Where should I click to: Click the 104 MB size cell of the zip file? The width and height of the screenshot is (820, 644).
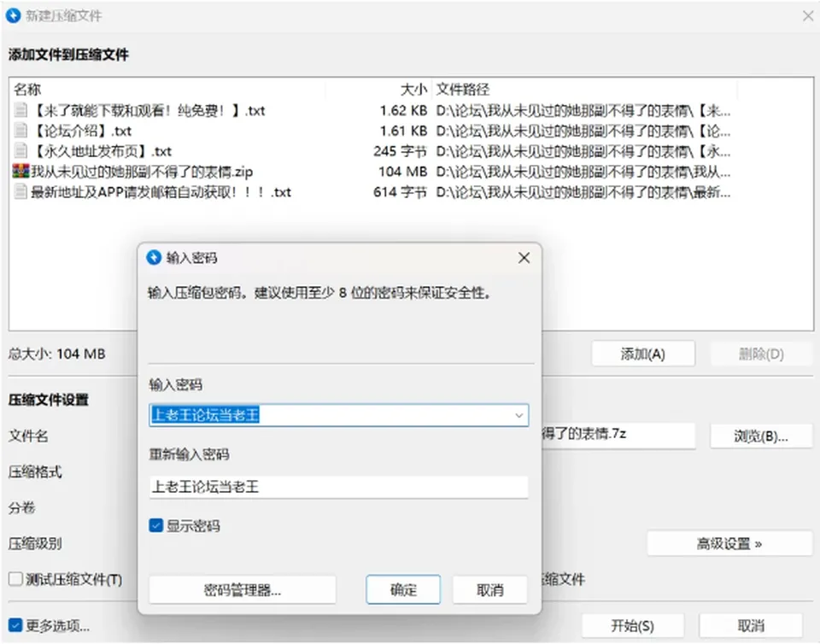click(x=402, y=172)
